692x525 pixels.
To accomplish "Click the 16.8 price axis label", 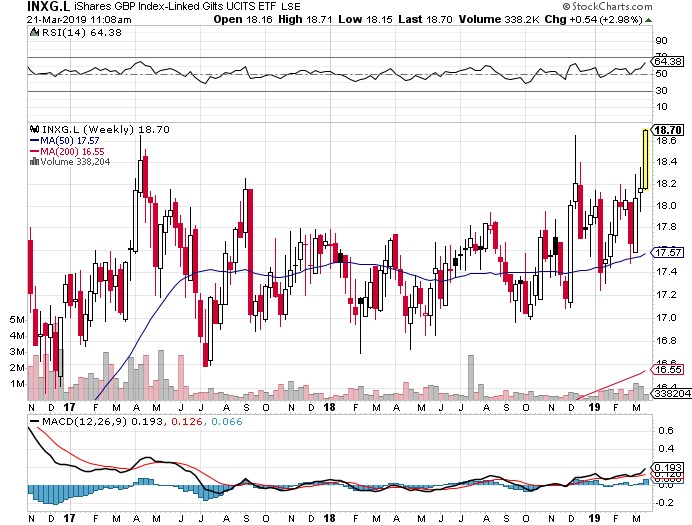I will click(666, 341).
